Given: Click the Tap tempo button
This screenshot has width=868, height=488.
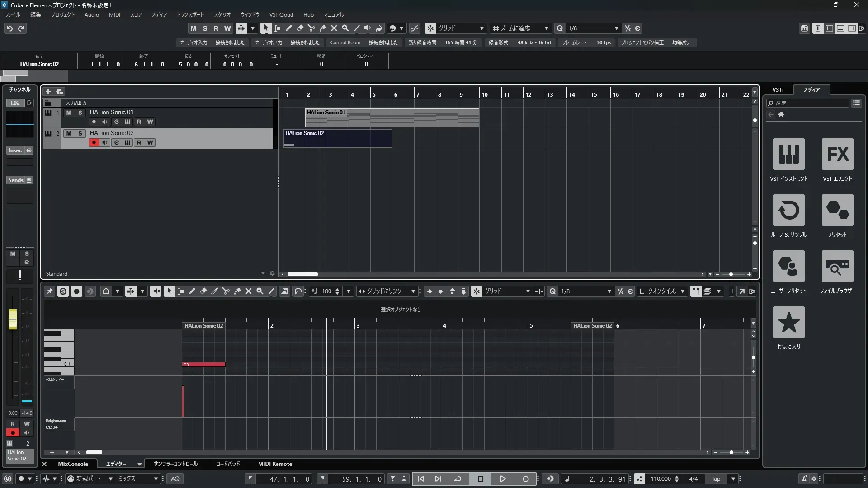Looking at the screenshot, I should (x=716, y=479).
